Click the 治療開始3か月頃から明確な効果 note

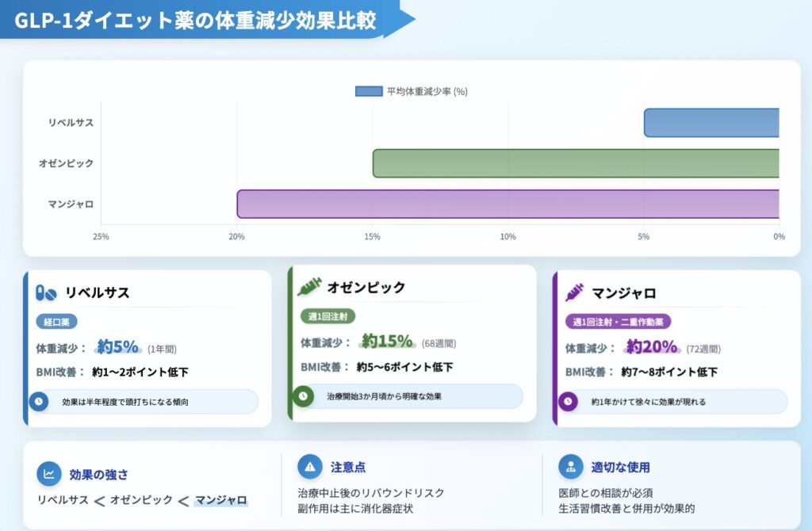408,396
